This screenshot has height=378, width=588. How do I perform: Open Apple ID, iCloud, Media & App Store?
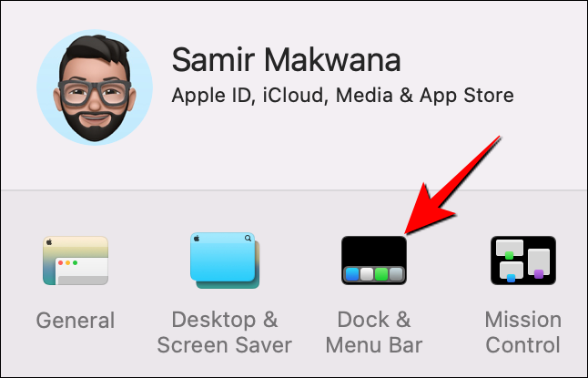(343, 96)
